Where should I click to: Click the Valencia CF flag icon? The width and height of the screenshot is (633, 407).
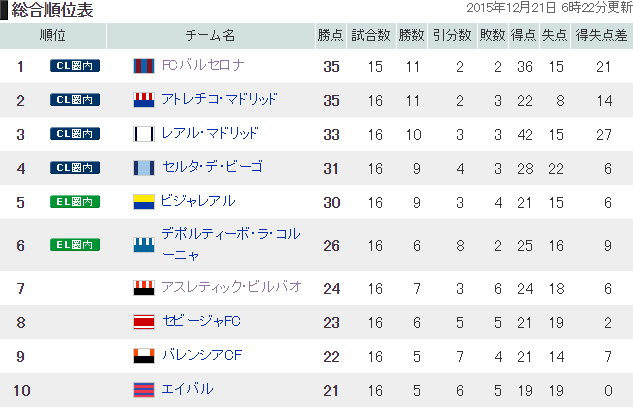(144, 356)
